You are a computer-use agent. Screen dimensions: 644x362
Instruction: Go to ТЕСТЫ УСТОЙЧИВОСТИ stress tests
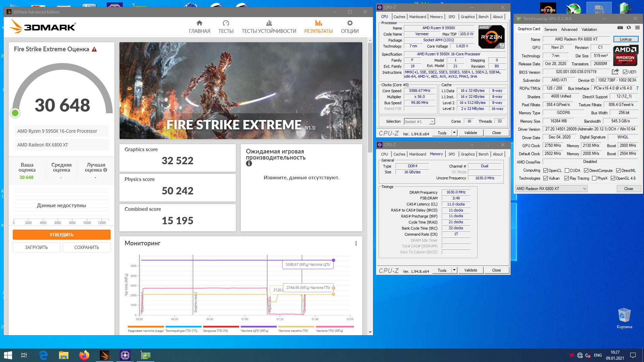click(269, 27)
